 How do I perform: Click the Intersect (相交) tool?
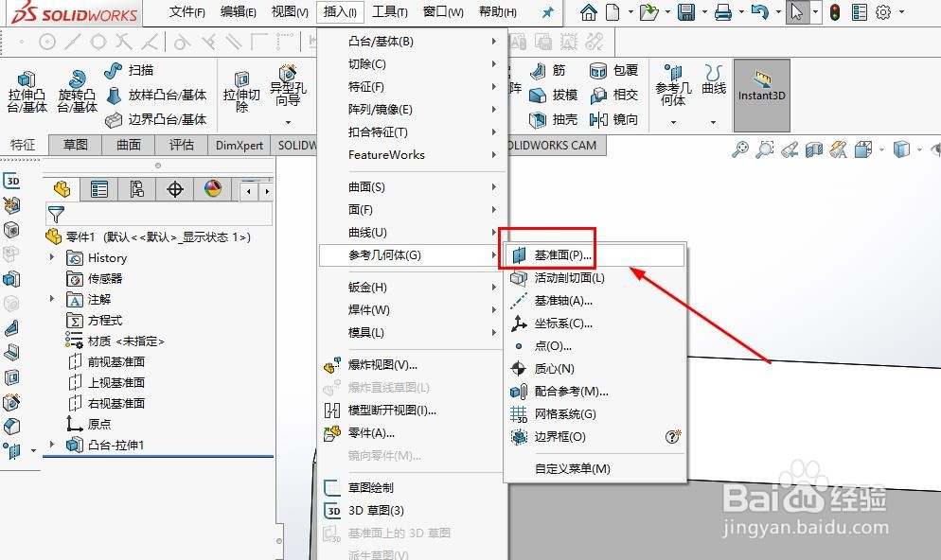coord(613,95)
